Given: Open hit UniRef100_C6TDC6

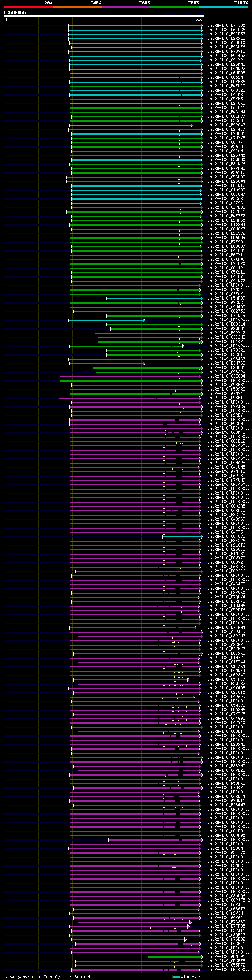Looking at the screenshot, I should 226,30.
